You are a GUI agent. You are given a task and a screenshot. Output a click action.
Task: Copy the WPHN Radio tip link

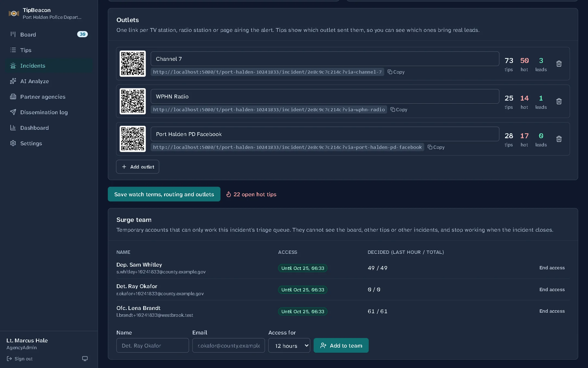click(399, 110)
